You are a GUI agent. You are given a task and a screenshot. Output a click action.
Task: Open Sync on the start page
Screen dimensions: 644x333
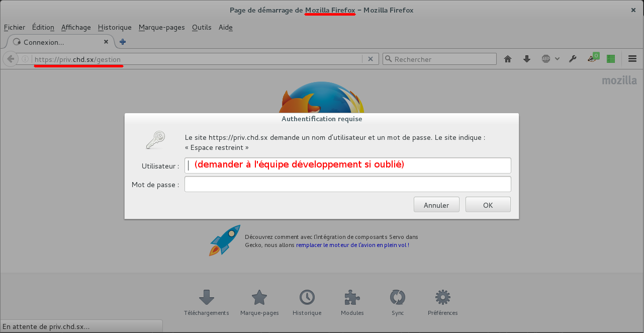[x=398, y=303]
